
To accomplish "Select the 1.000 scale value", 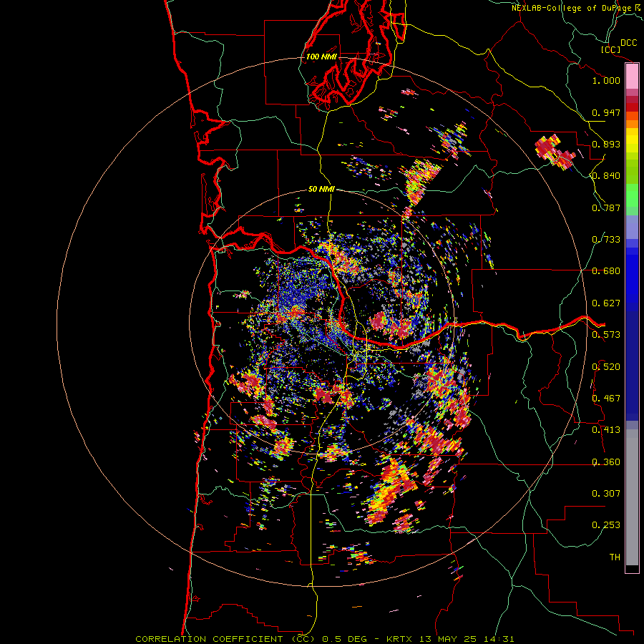I will 606,80.
